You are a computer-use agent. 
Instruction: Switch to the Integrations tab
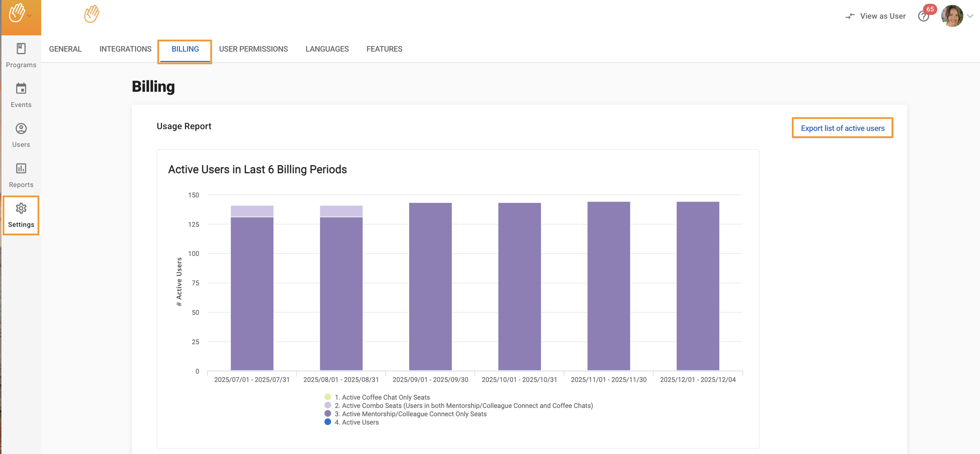click(x=125, y=49)
